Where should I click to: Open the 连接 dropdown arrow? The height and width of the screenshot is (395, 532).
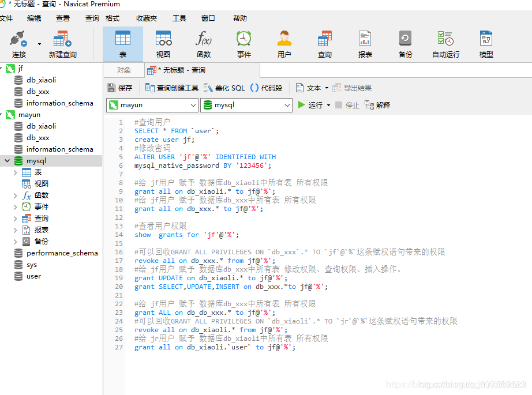(x=39, y=44)
